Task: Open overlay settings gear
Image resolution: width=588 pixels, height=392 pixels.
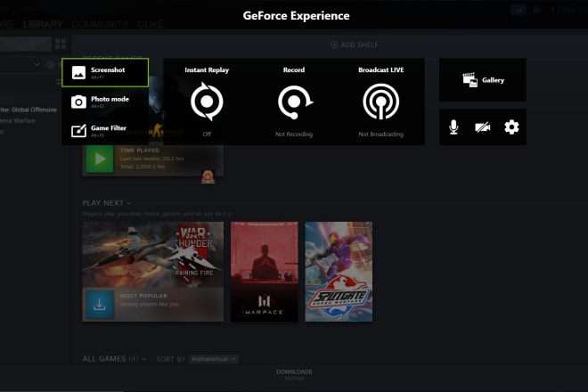Action: click(511, 127)
